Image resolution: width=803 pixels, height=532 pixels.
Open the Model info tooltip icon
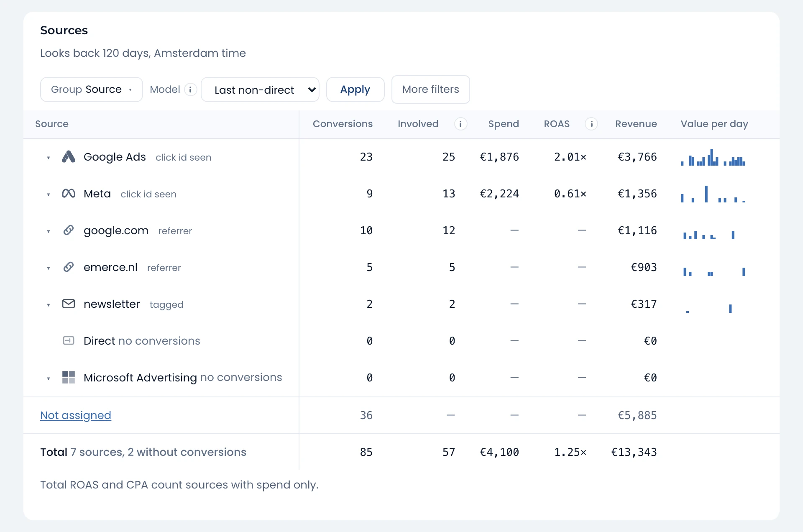(x=190, y=90)
